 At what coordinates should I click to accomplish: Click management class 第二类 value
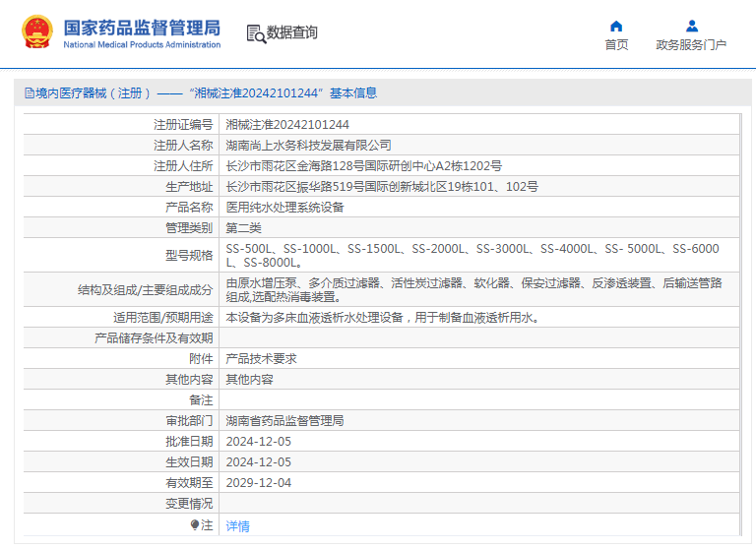coord(243,228)
